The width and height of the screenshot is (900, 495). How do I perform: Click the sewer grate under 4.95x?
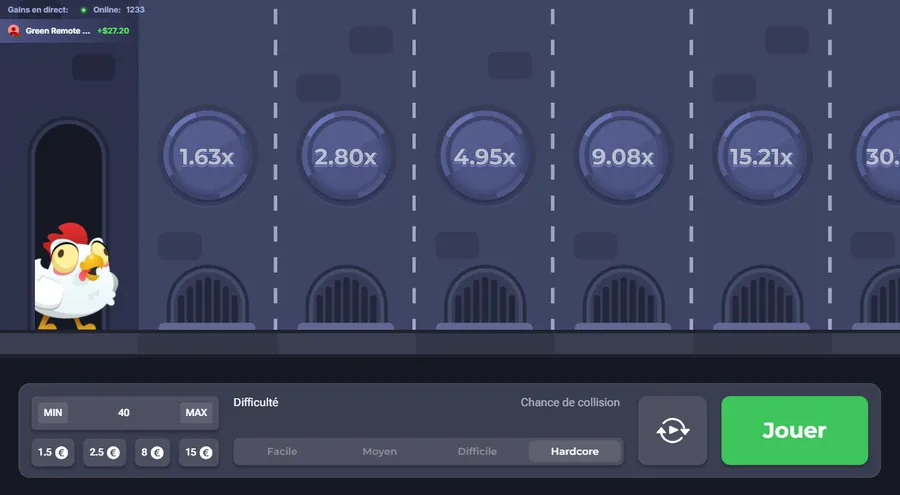(x=484, y=297)
